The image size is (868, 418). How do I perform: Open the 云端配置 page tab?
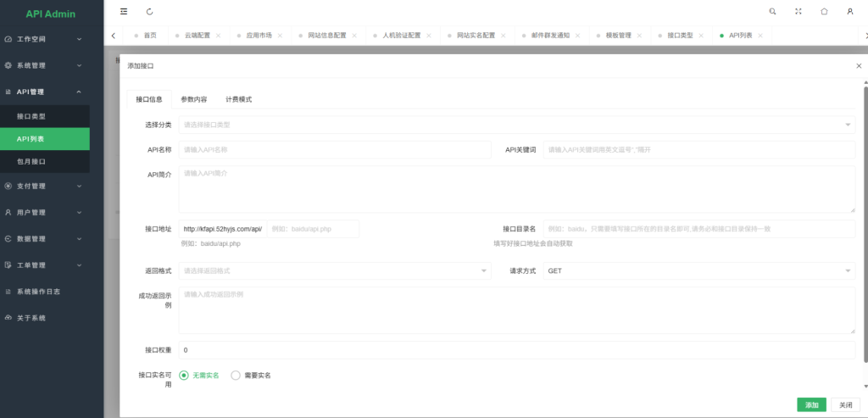tap(198, 36)
